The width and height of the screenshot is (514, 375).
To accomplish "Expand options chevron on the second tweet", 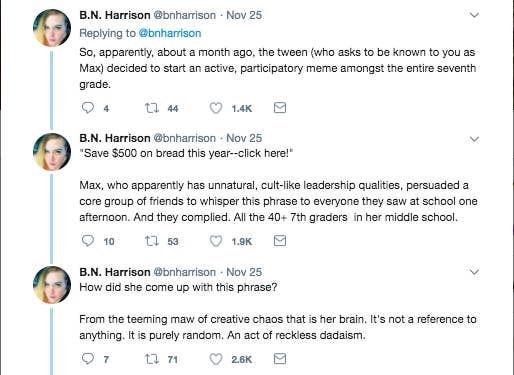I will (x=474, y=139).
